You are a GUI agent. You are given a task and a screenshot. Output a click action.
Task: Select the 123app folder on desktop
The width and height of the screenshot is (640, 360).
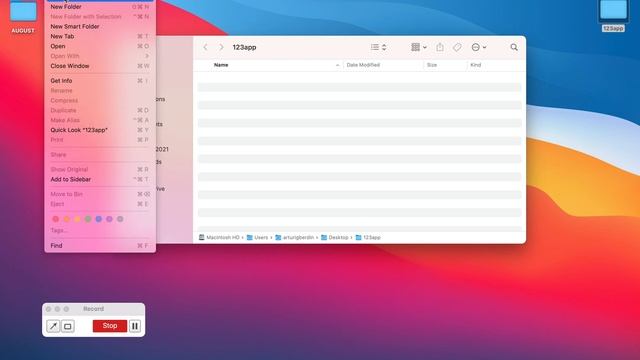pos(613,16)
